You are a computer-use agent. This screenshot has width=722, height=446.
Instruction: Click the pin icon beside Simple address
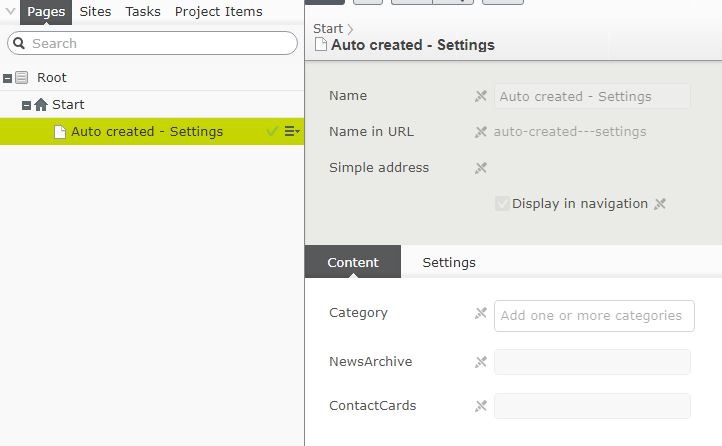481,168
